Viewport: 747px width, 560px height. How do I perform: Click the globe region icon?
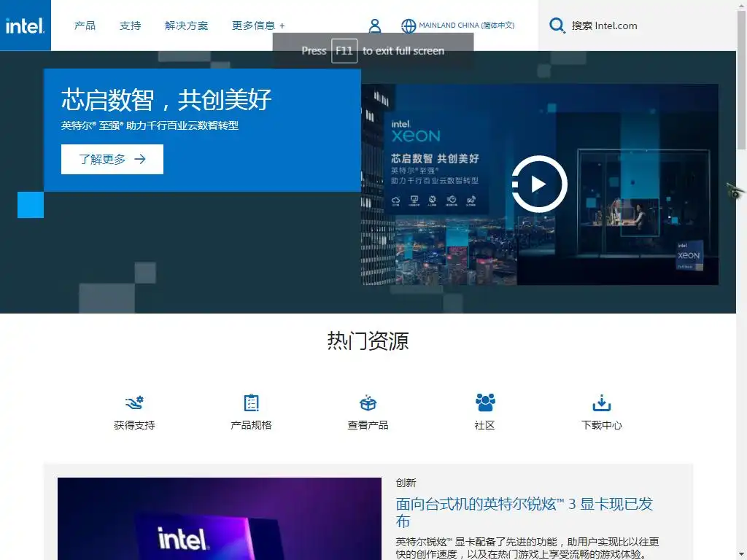pyautogui.click(x=409, y=26)
